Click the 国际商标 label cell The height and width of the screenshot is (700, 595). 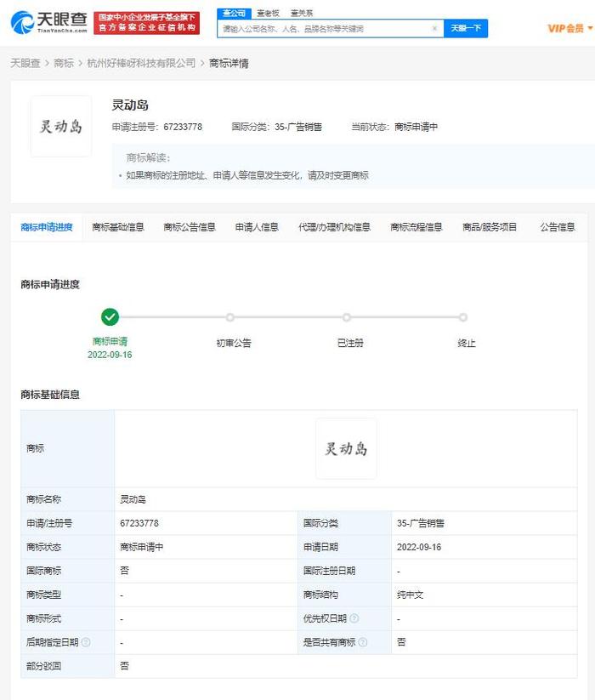click(x=67, y=571)
